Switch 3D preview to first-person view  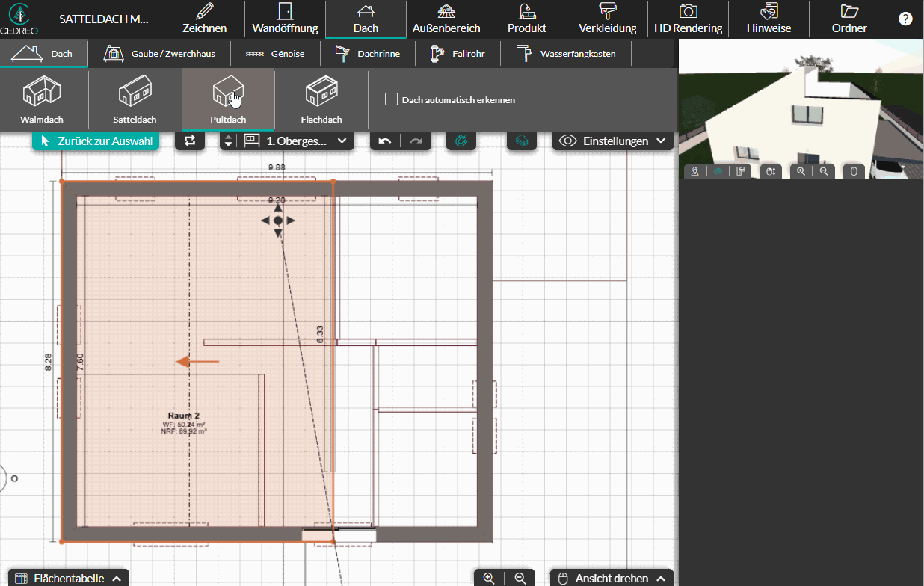(695, 171)
